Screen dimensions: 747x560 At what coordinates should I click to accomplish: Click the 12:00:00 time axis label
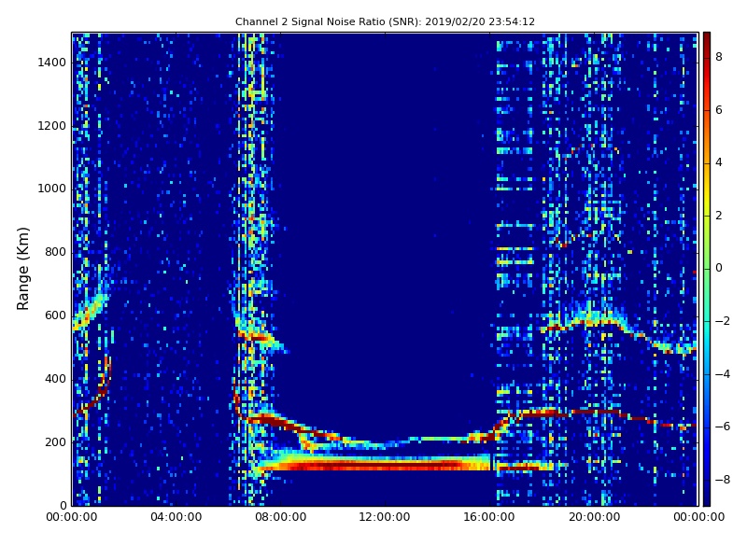[385, 517]
